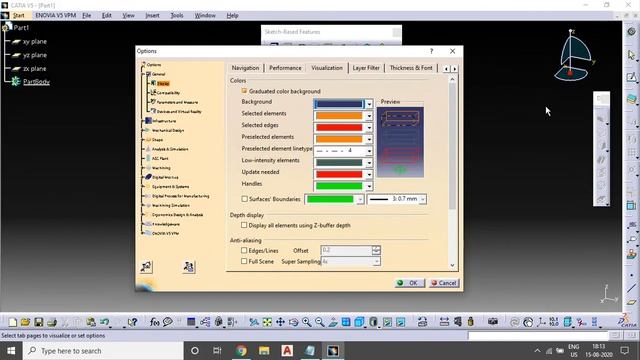Click the Selected elements orange color swatch
This screenshot has height=360, width=640.
(x=339, y=116)
